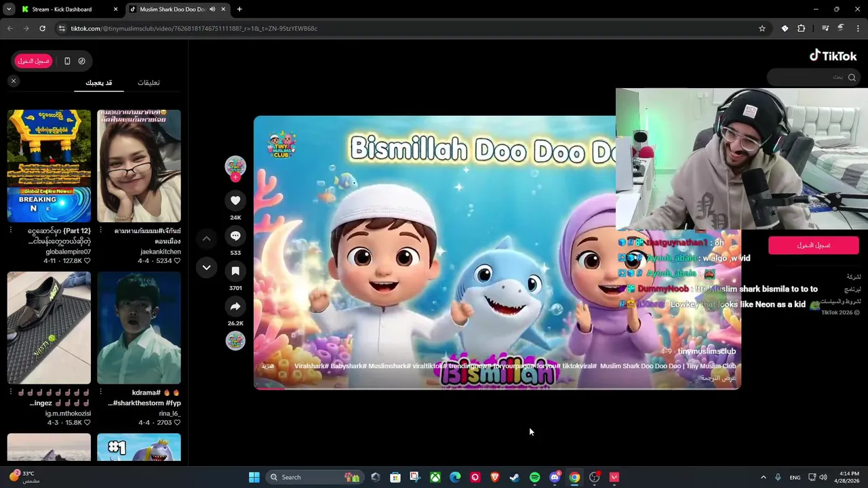Image resolution: width=868 pixels, height=488 pixels.
Task: Expand the tab search dropdown arrow
Action: (9, 9)
